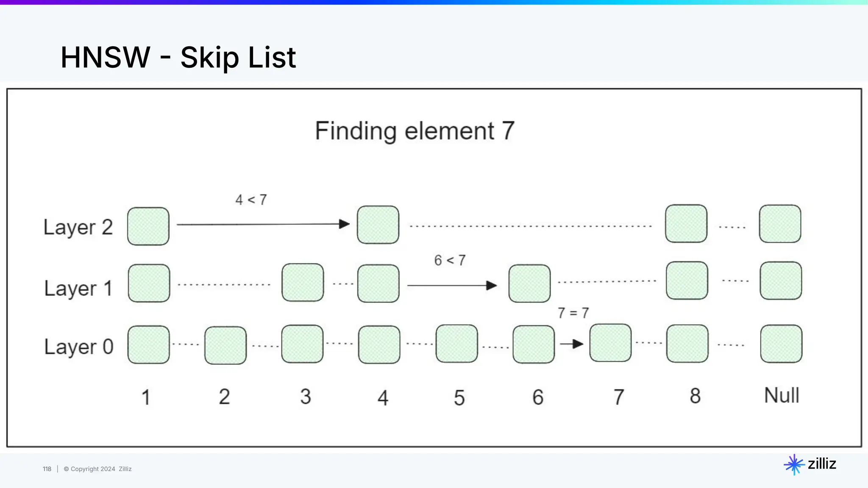This screenshot has width=868, height=488.
Task: Click the arrow under the 6 < 7 label
Action: pos(451,286)
